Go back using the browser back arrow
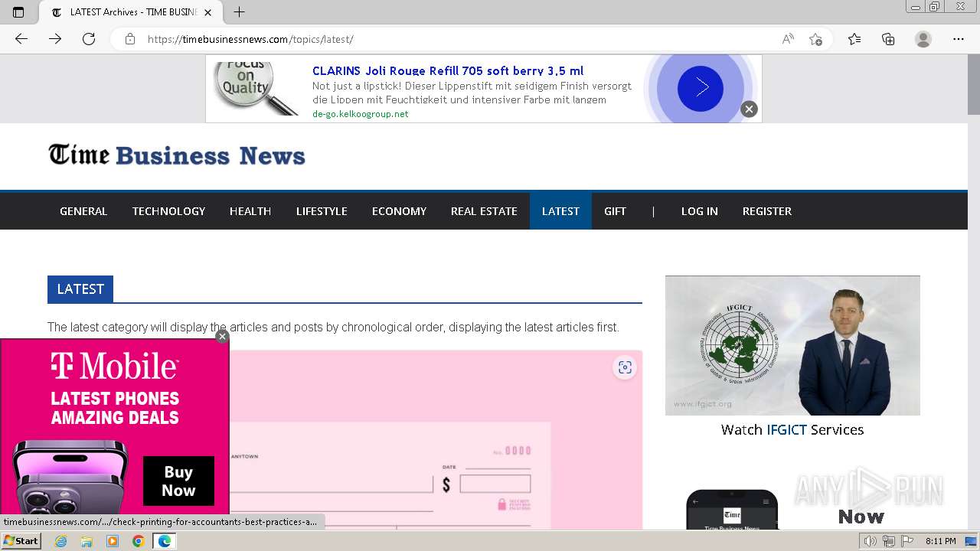The height and width of the screenshot is (551, 980). tap(21, 39)
